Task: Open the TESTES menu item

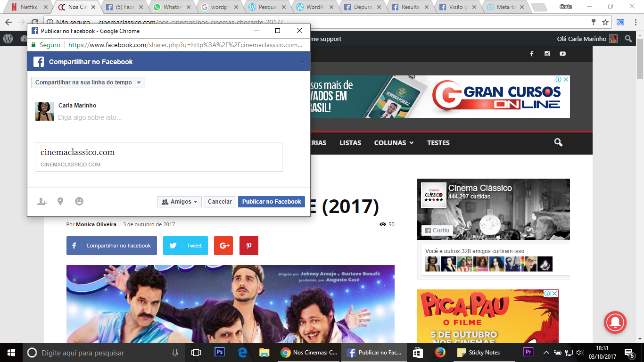Action: (438, 143)
